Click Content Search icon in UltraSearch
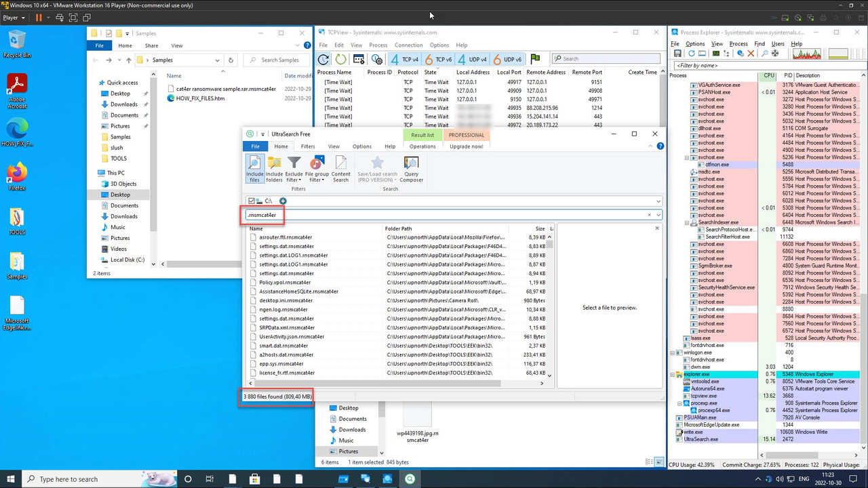 click(x=341, y=169)
